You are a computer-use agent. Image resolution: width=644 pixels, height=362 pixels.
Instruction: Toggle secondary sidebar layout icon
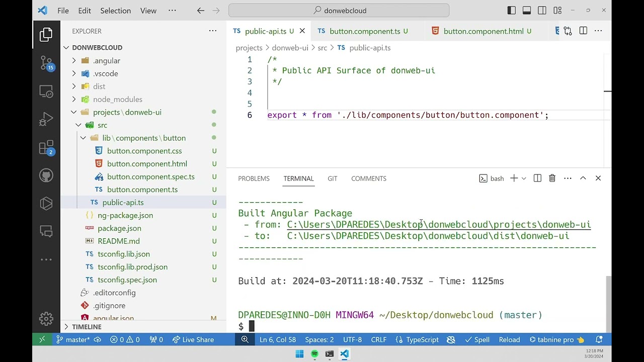[x=542, y=11]
